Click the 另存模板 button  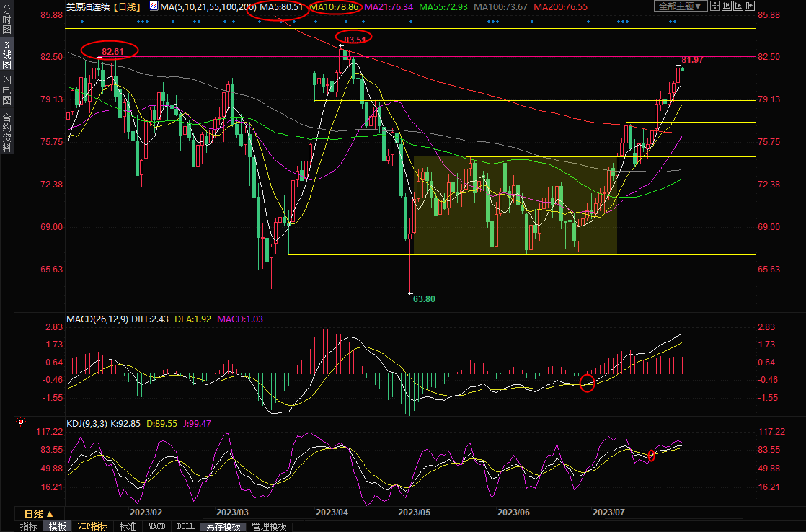click(x=223, y=526)
